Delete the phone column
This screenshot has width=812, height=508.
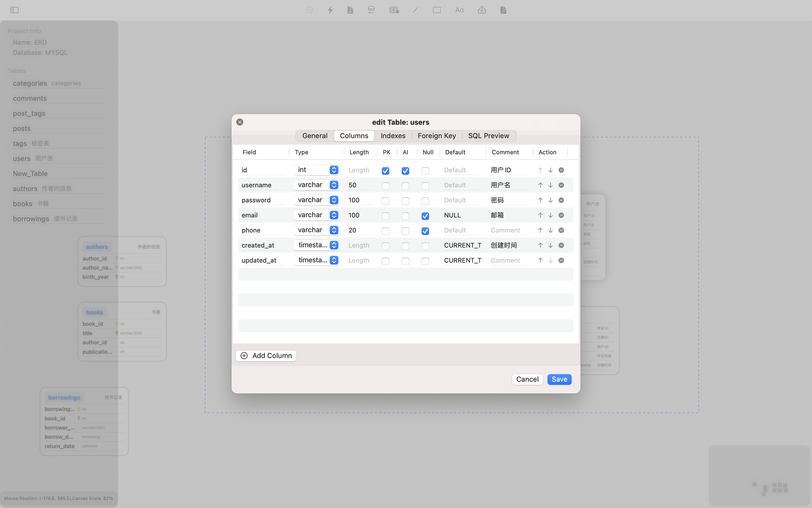click(561, 230)
